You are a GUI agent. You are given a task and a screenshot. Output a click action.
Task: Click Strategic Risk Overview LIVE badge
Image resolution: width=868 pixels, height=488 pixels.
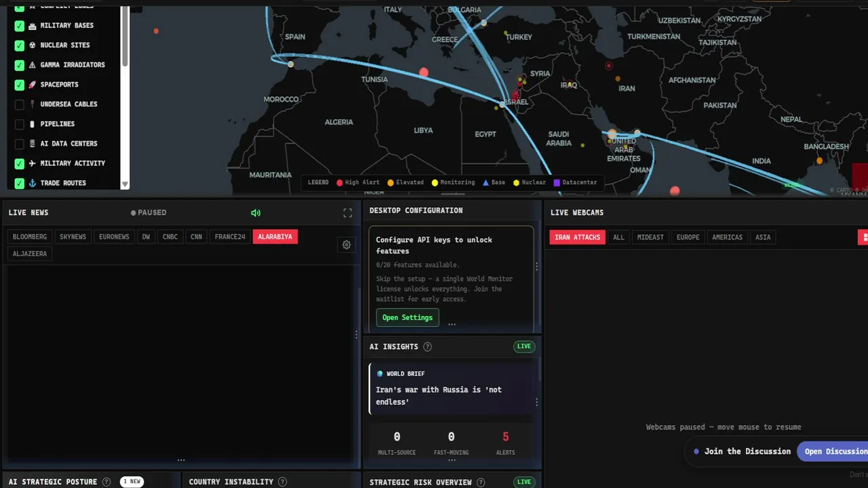coord(524,483)
